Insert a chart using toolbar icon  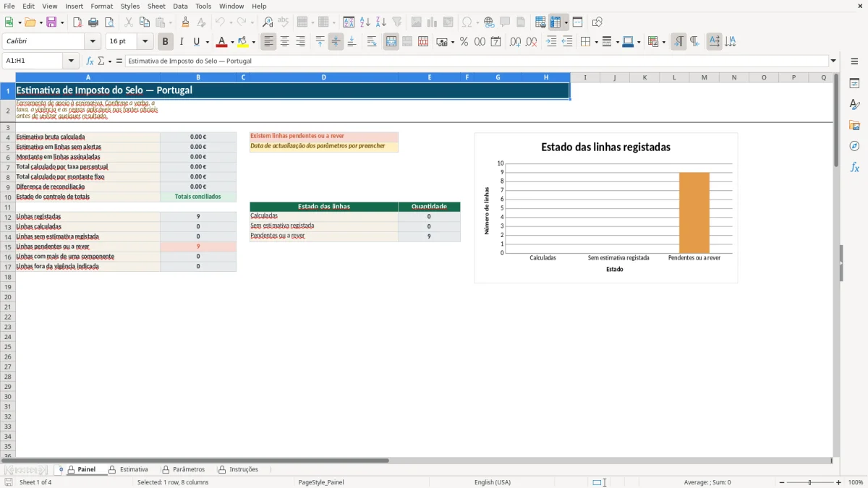click(x=432, y=22)
